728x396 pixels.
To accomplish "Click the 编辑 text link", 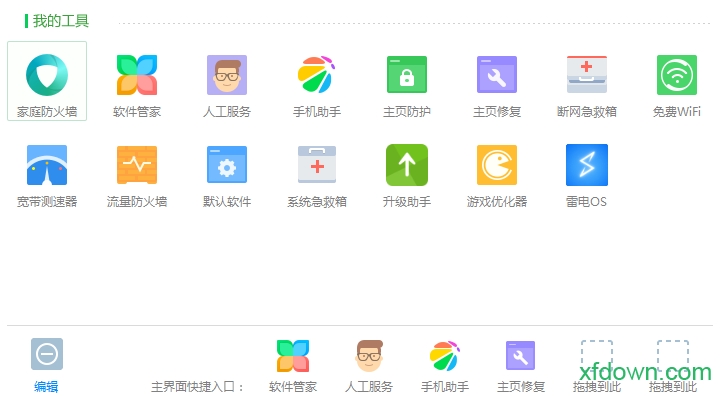I will pos(46,386).
